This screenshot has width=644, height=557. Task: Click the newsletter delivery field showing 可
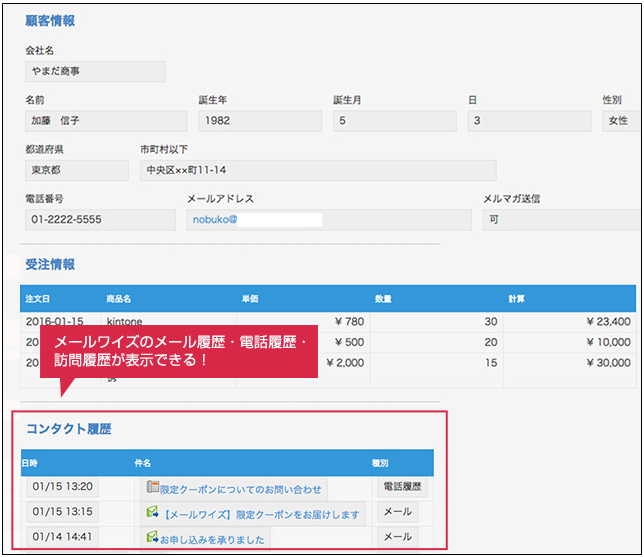558,219
